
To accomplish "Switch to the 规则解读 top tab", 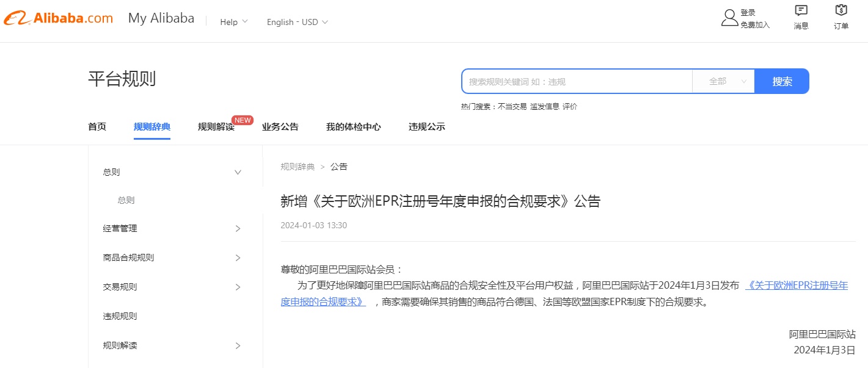I will pyautogui.click(x=216, y=127).
